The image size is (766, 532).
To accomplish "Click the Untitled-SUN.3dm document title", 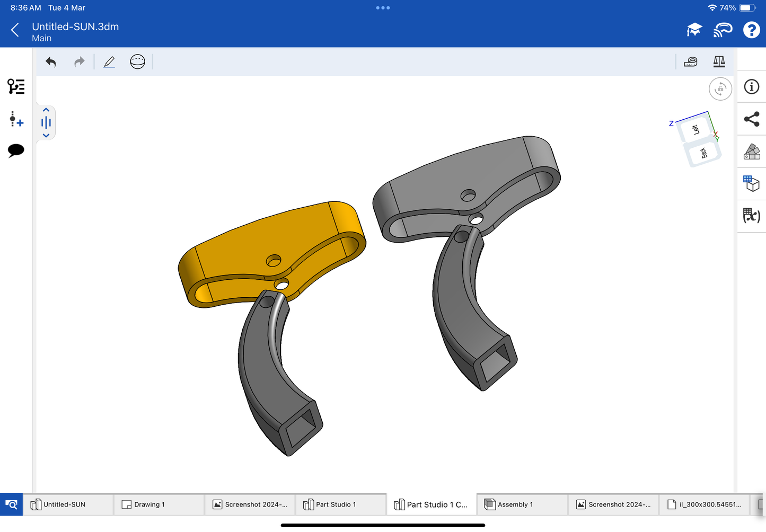I will pyautogui.click(x=75, y=26).
